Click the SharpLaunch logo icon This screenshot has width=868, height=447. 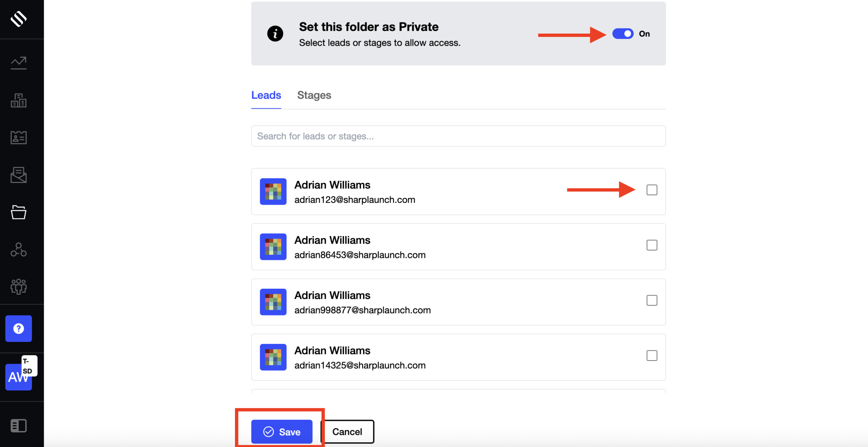coord(19,19)
